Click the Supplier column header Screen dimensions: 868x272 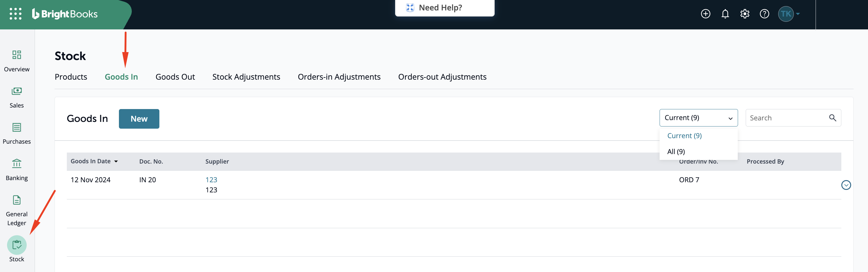pyautogui.click(x=217, y=161)
